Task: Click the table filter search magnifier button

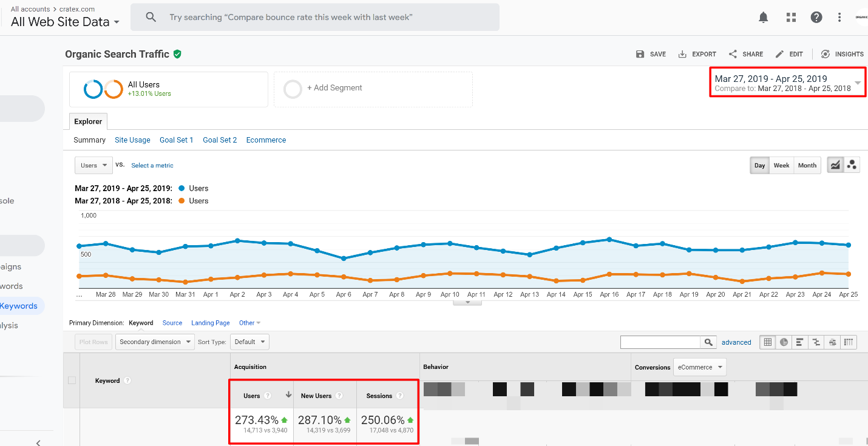Action: click(x=708, y=342)
